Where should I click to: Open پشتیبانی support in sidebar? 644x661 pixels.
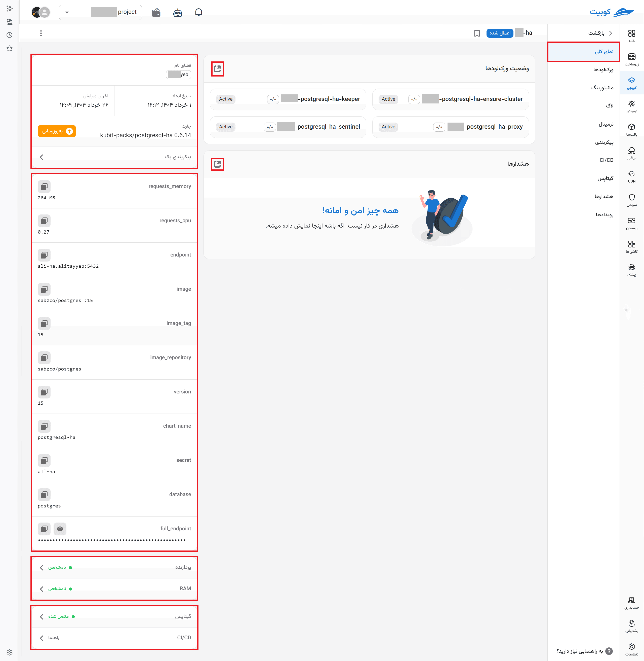(x=631, y=626)
